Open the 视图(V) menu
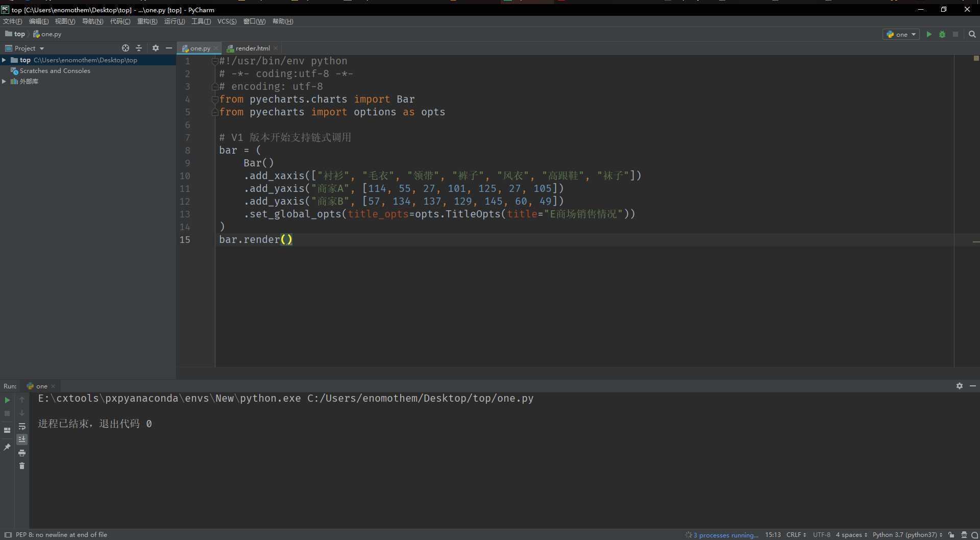 (65, 21)
